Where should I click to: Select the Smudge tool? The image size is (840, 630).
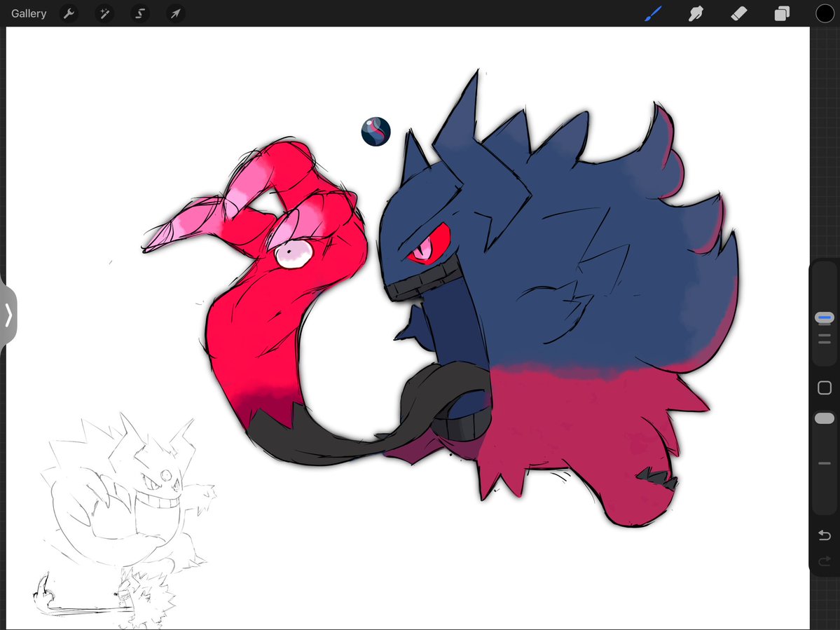point(696,13)
